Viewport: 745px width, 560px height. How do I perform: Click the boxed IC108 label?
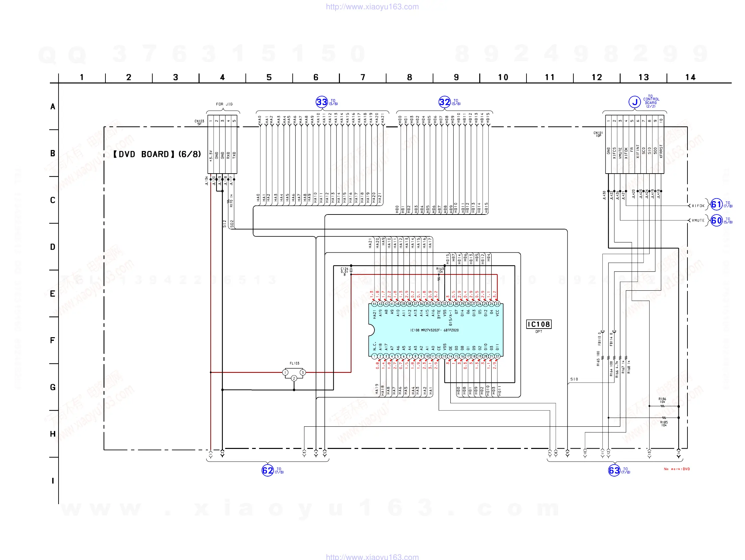(538, 324)
